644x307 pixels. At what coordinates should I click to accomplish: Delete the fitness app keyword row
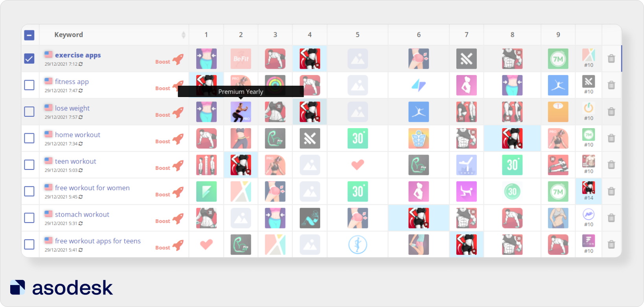[611, 85]
